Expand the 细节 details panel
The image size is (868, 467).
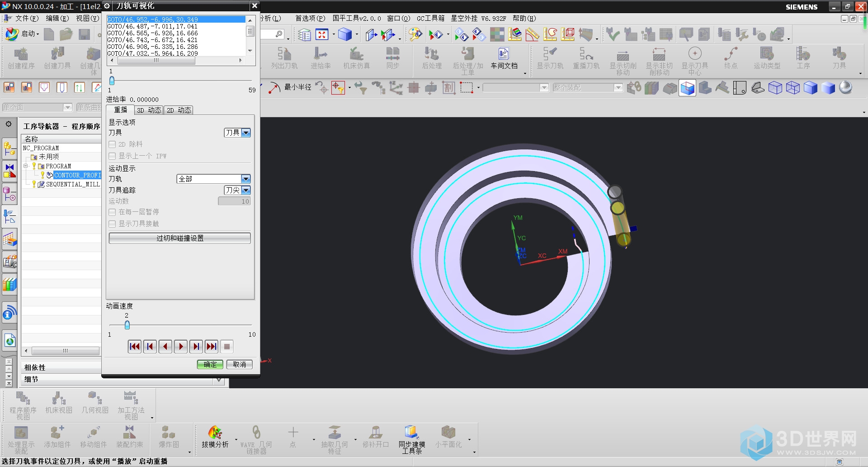[x=219, y=380]
